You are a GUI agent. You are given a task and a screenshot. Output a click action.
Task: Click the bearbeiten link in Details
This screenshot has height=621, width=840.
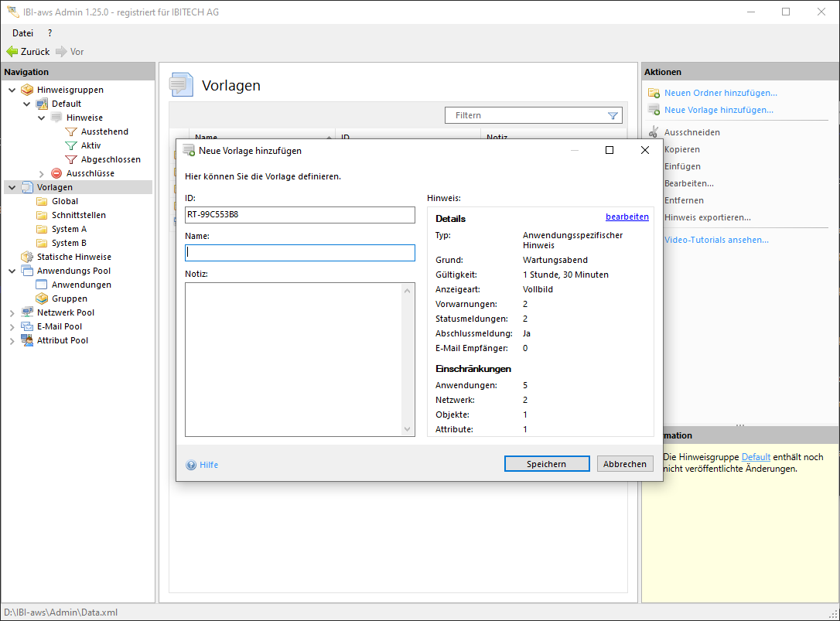pyautogui.click(x=627, y=217)
